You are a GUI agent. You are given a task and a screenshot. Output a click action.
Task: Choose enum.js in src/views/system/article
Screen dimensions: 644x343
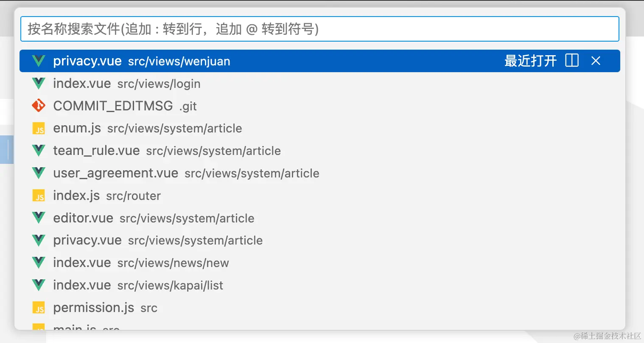(319, 128)
